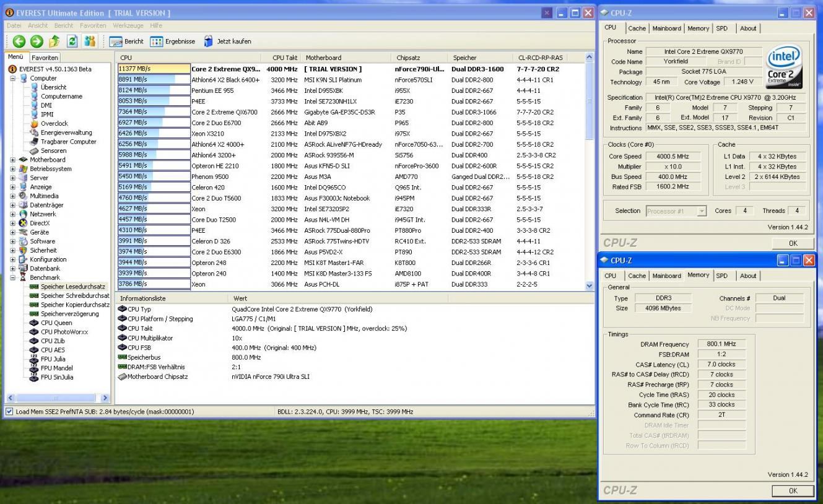823x504 pixels.
Task: Select the FPU Julia benchmark
Action: pyautogui.click(x=53, y=359)
